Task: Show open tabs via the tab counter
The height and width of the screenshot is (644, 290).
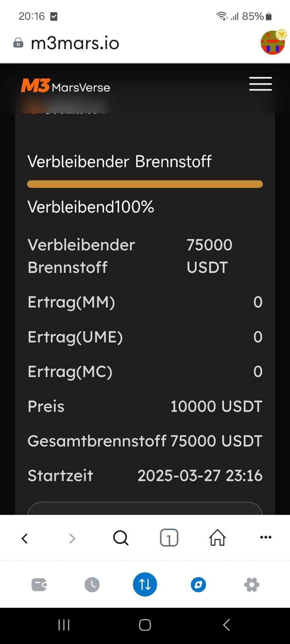Action: tap(169, 538)
